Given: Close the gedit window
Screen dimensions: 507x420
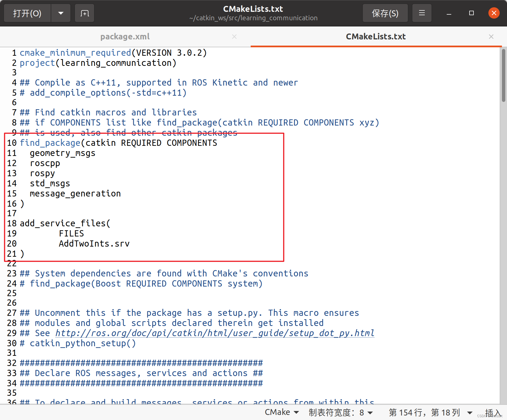Looking at the screenshot, I should (494, 13).
